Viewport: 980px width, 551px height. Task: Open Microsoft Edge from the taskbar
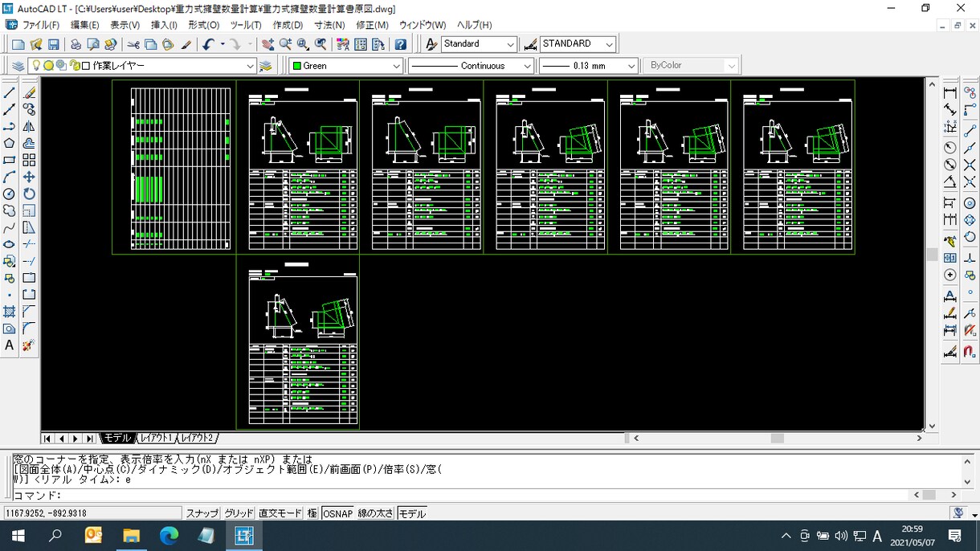169,536
